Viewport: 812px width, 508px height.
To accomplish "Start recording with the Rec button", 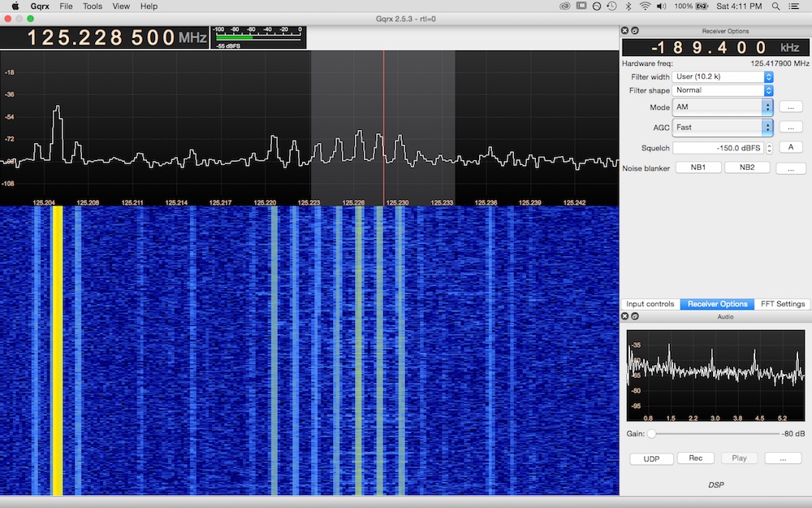I will pos(696,458).
